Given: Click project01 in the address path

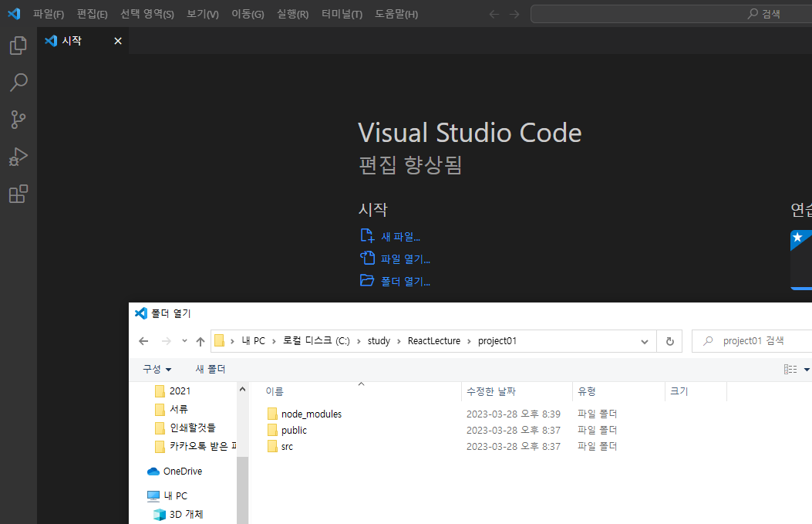Looking at the screenshot, I should [497, 341].
